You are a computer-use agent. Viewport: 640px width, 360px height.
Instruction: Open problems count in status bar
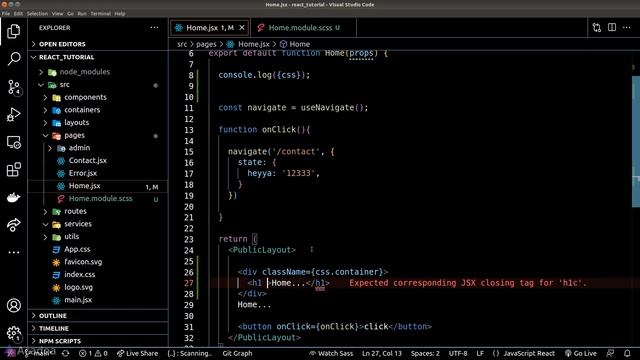pyautogui.click(x=93, y=353)
